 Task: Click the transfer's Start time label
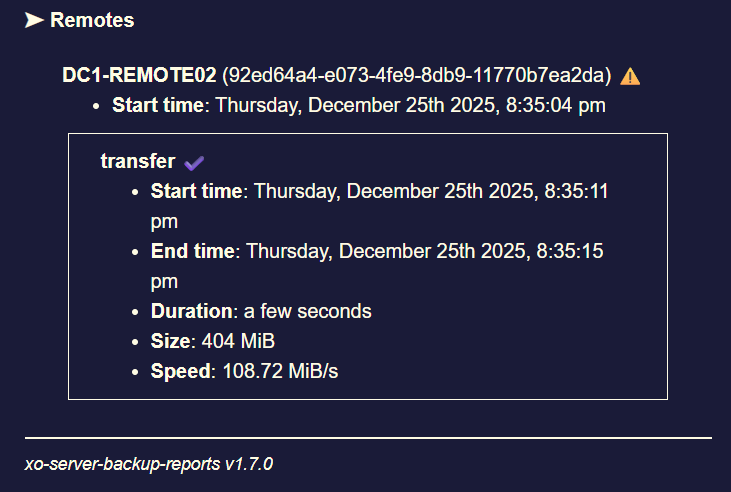click(x=196, y=191)
